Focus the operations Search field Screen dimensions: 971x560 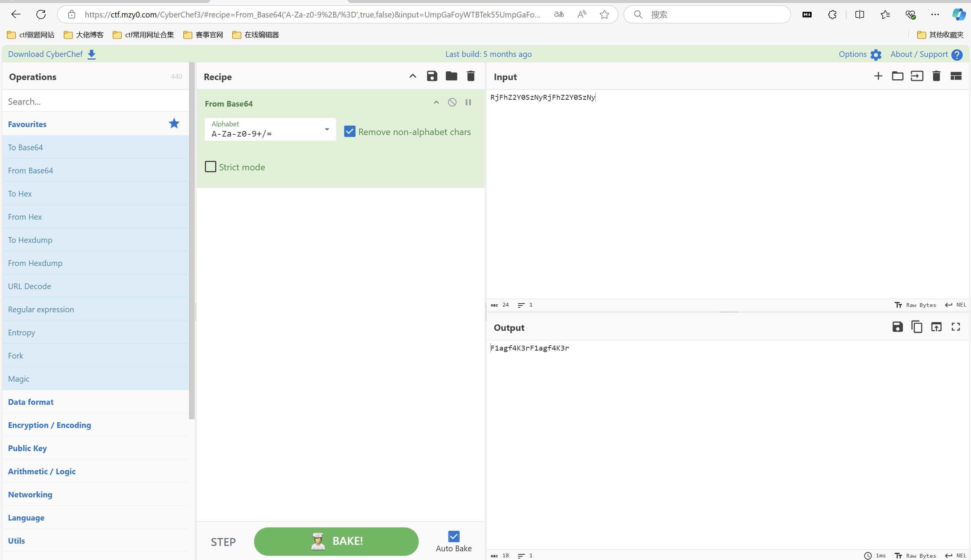(x=96, y=102)
